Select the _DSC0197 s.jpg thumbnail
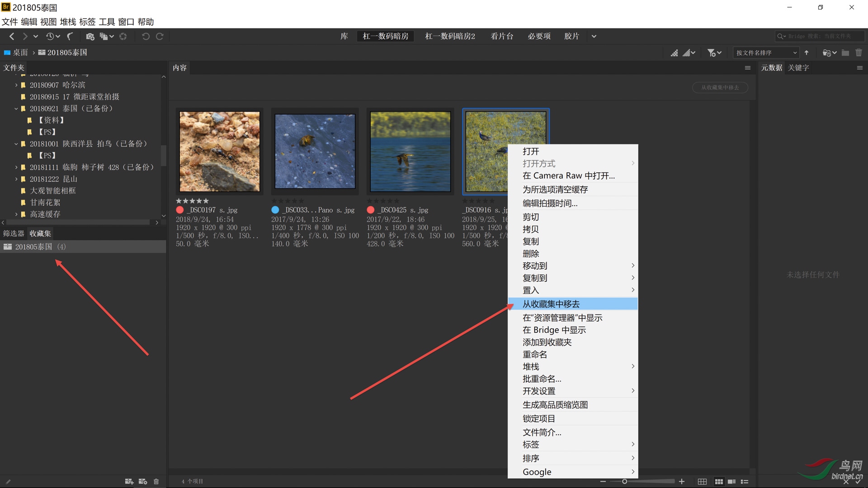This screenshot has height=488, width=868. 220,151
